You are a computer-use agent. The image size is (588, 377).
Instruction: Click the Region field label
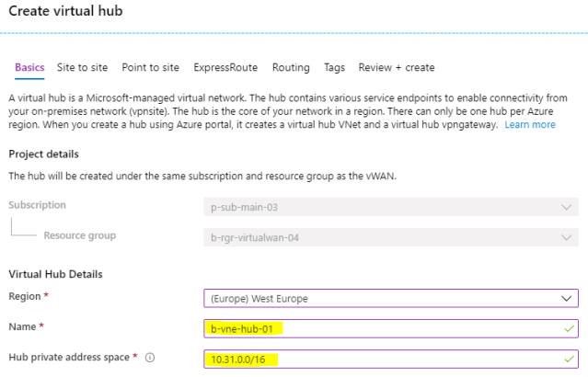point(26,298)
